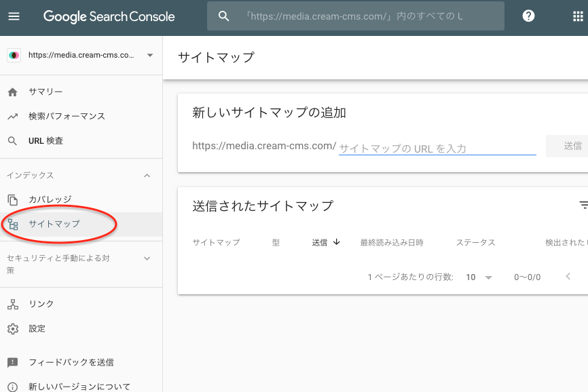The width and height of the screenshot is (588, 392).
Task: Click the 送信されたサイトマップ heading
Action: click(x=263, y=206)
